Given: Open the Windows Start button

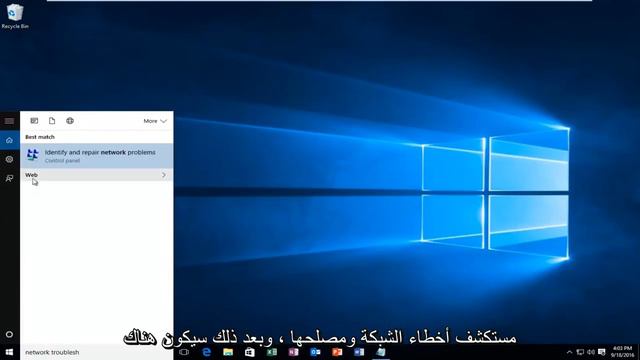Looking at the screenshot, I should click(x=9, y=352).
